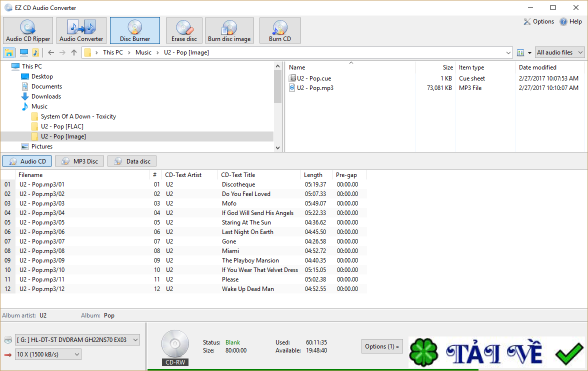Select the Disc Burner tool

coord(134,30)
